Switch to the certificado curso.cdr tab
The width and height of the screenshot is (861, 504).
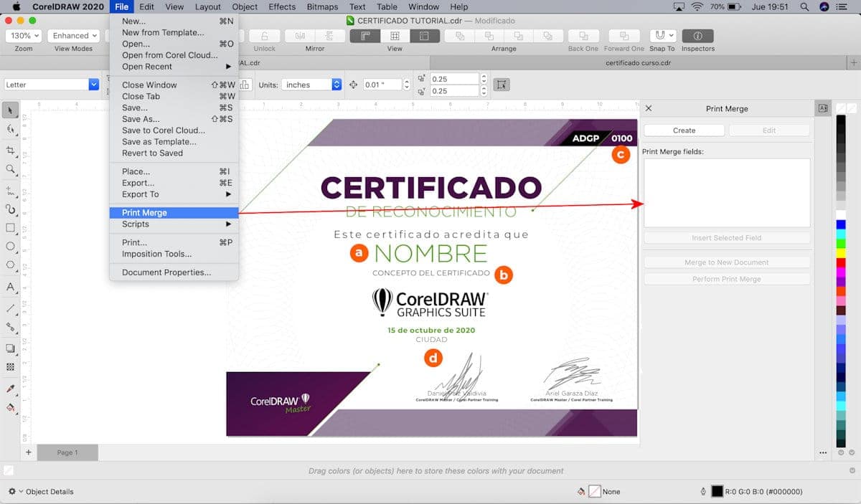click(637, 63)
